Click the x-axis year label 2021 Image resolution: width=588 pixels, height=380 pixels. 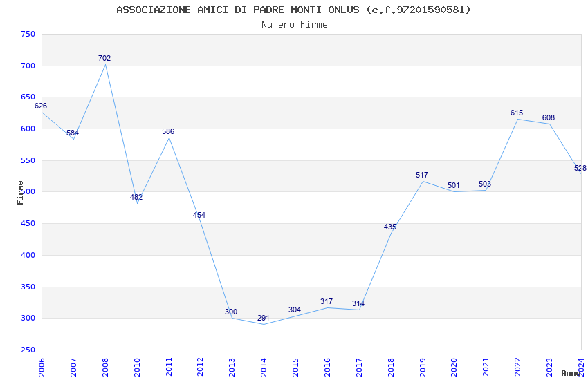coord(486,367)
